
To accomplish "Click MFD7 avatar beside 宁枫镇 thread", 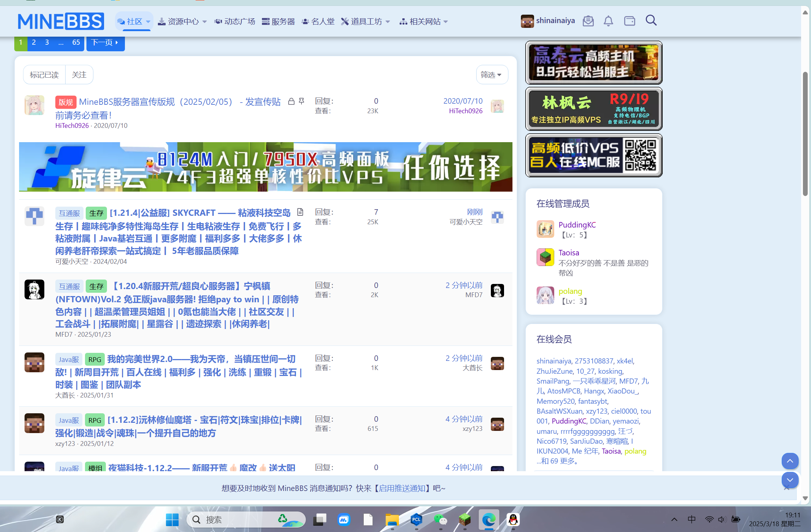I will tap(34, 289).
